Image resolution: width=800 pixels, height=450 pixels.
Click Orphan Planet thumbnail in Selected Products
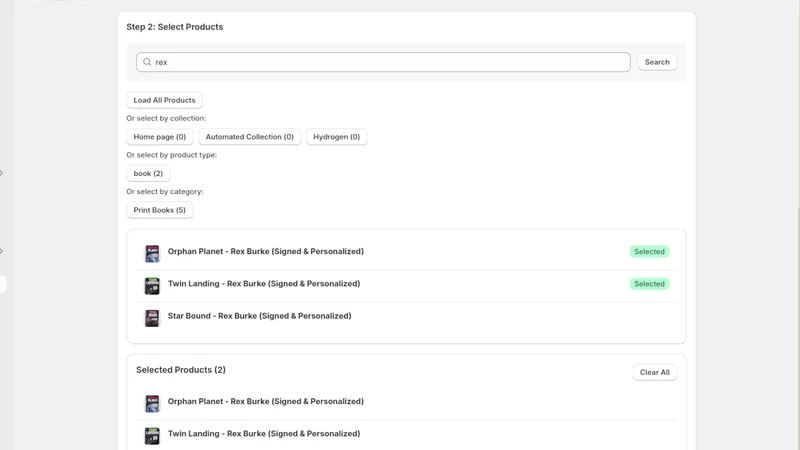(x=152, y=404)
